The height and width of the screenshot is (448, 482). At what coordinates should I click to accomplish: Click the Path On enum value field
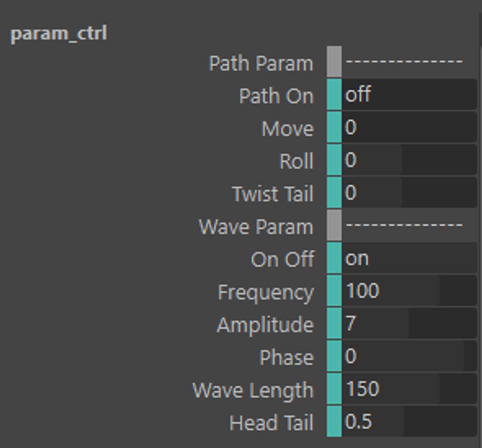click(x=409, y=95)
